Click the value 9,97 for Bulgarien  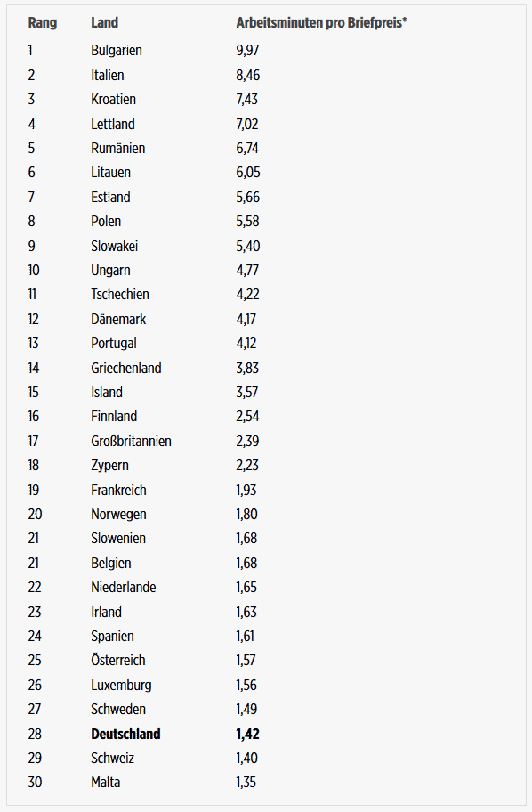tap(247, 51)
